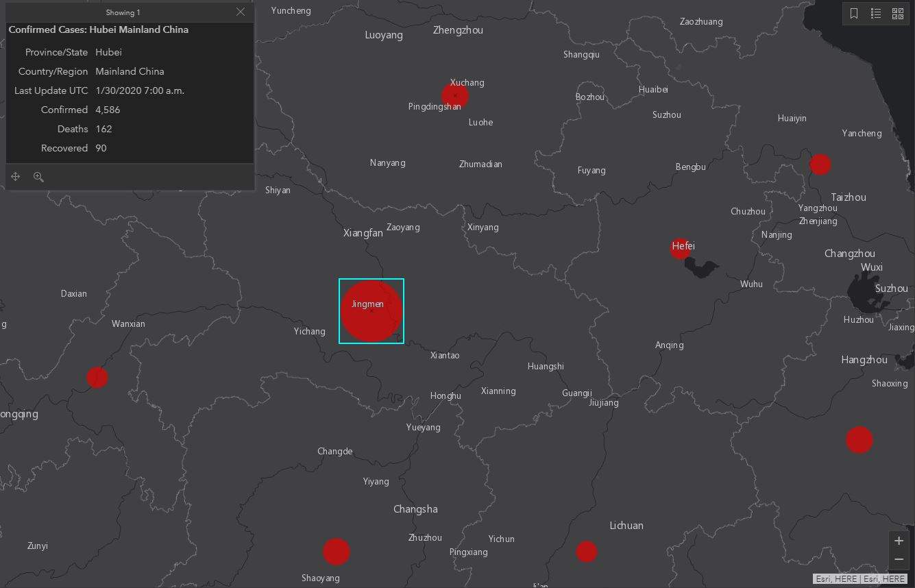Click the zoom-to-feature magnifier icon
The height and width of the screenshot is (588, 915).
click(x=38, y=176)
